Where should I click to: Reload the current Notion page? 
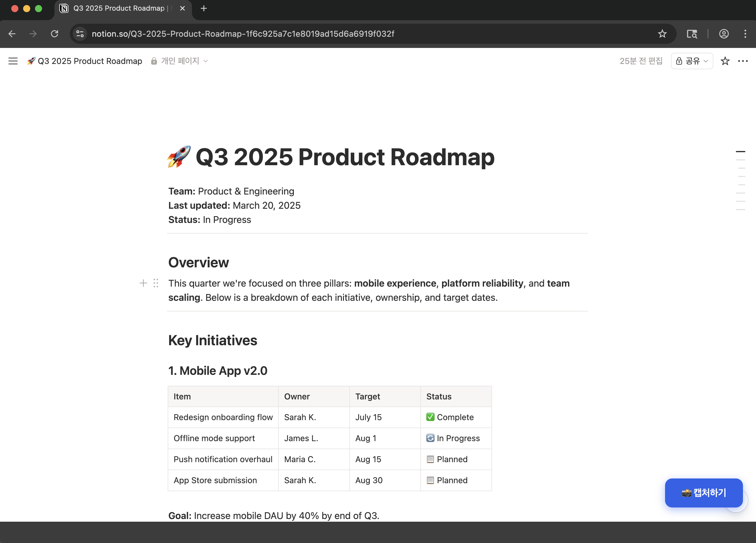pyautogui.click(x=54, y=34)
